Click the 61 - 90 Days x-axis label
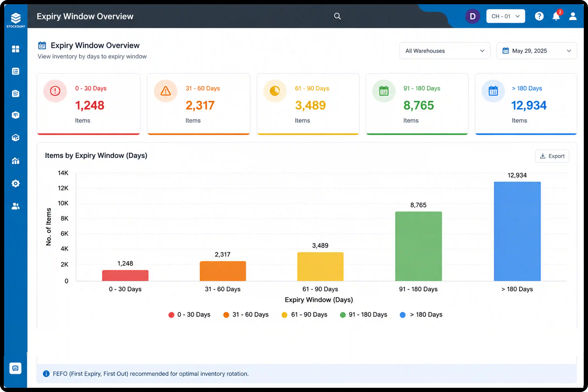The width and height of the screenshot is (588, 392). pos(320,289)
